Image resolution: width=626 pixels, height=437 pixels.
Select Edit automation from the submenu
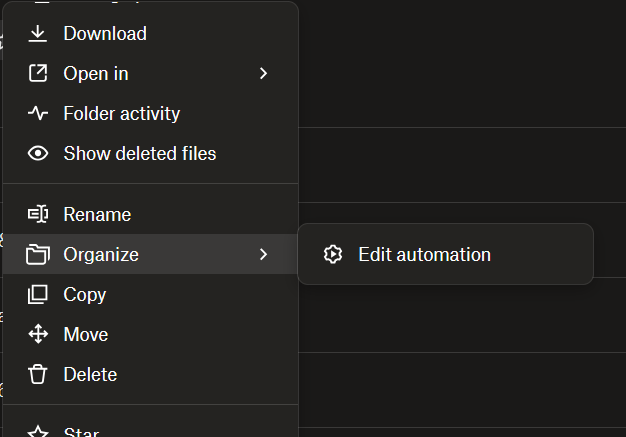(424, 254)
